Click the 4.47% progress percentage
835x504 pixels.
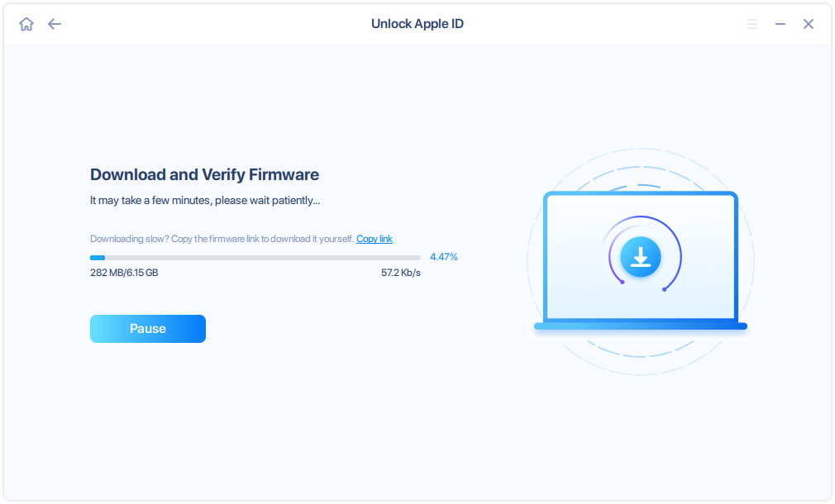[x=444, y=257]
